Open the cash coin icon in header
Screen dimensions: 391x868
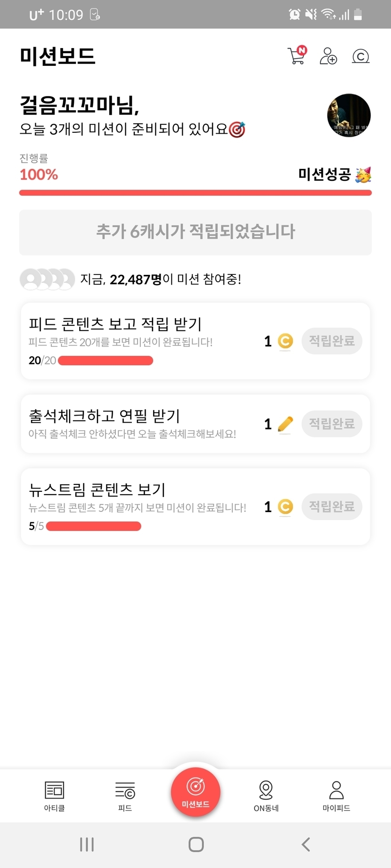click(x=361, y=56)
